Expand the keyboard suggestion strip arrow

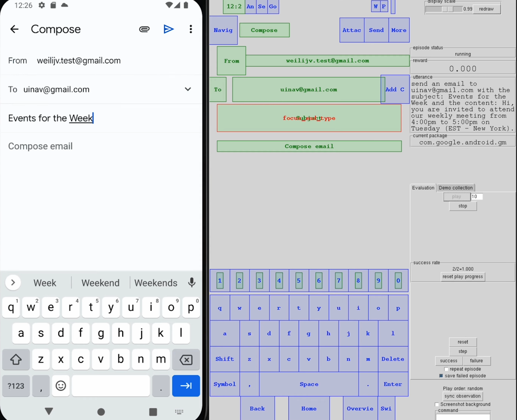pos(13,283)
